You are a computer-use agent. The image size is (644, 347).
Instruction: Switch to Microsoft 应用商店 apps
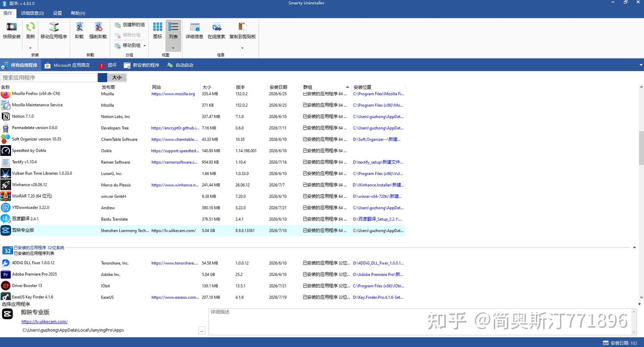68,65
